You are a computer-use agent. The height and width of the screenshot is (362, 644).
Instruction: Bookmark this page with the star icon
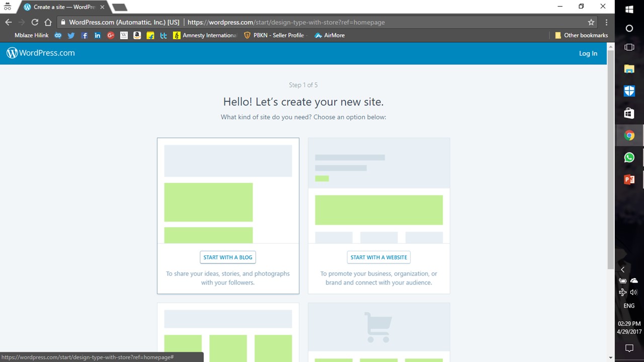pyautogui.click(x=591, y=22)
